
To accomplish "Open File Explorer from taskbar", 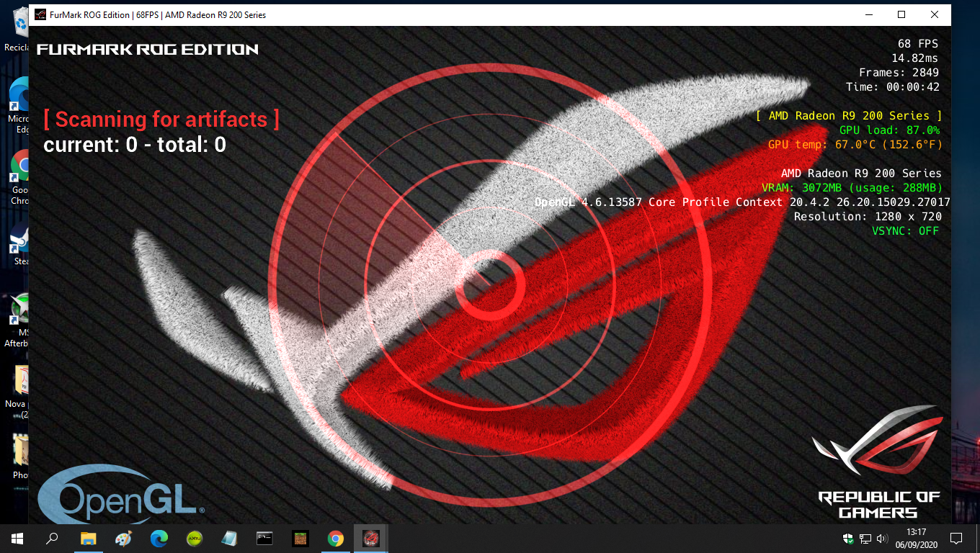I will tap(88, 538).
